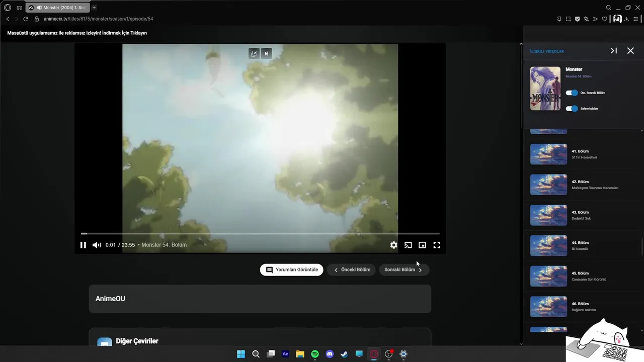Image resolution: width=644 pixels, height=362 pixels.
Task: Open the browser profile avatar
Action: (617, 19)
